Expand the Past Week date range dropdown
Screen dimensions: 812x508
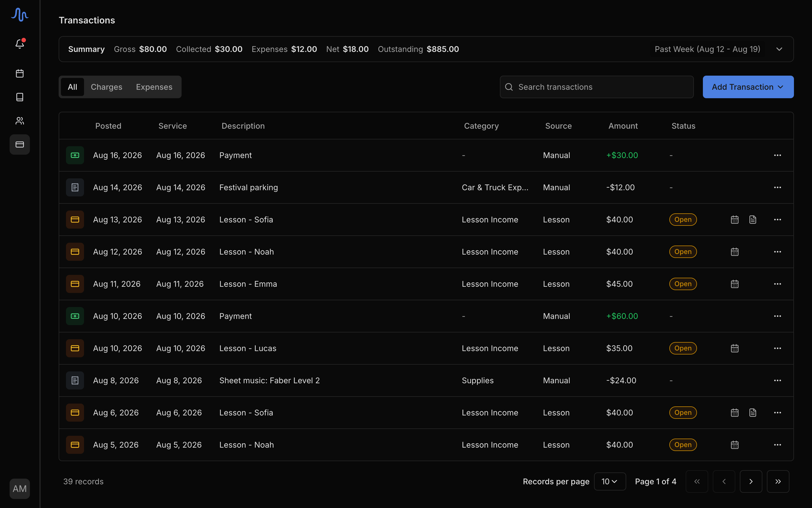(x=718, y=49)
